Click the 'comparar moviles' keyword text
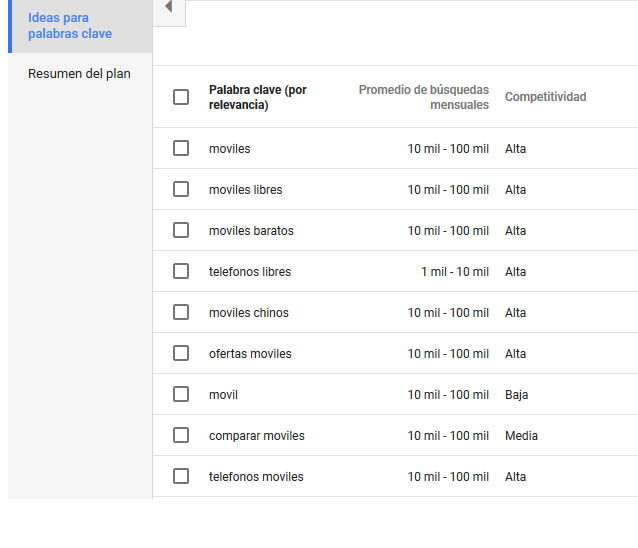This screenshot has width=638, height=548. pyautogui.click(x=256, y=436)
